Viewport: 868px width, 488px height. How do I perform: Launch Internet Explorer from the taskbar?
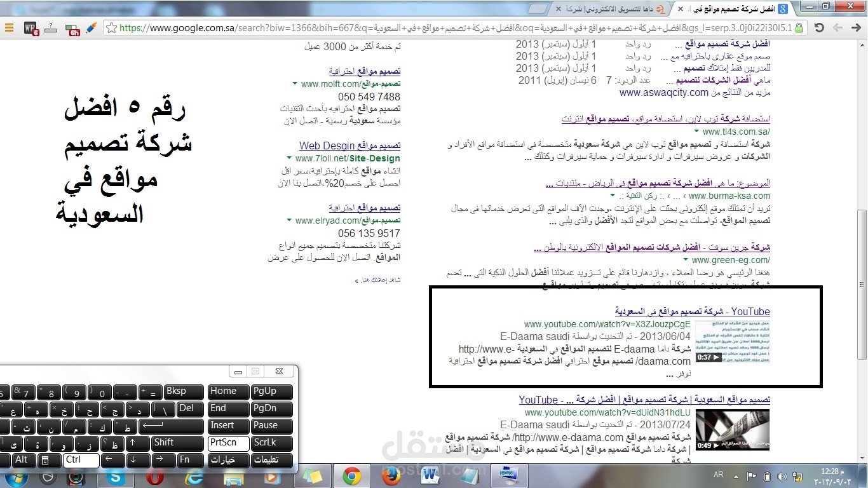(x=194, y=477)
